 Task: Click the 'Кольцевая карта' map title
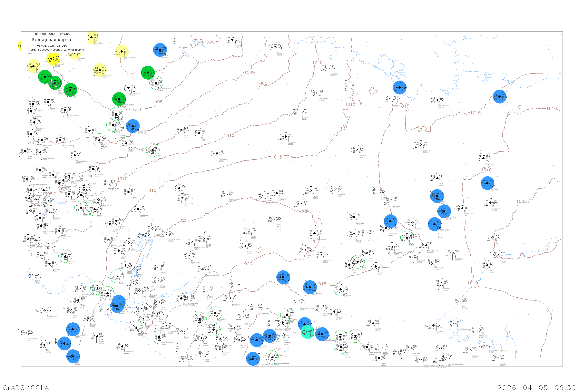[51, 40]
